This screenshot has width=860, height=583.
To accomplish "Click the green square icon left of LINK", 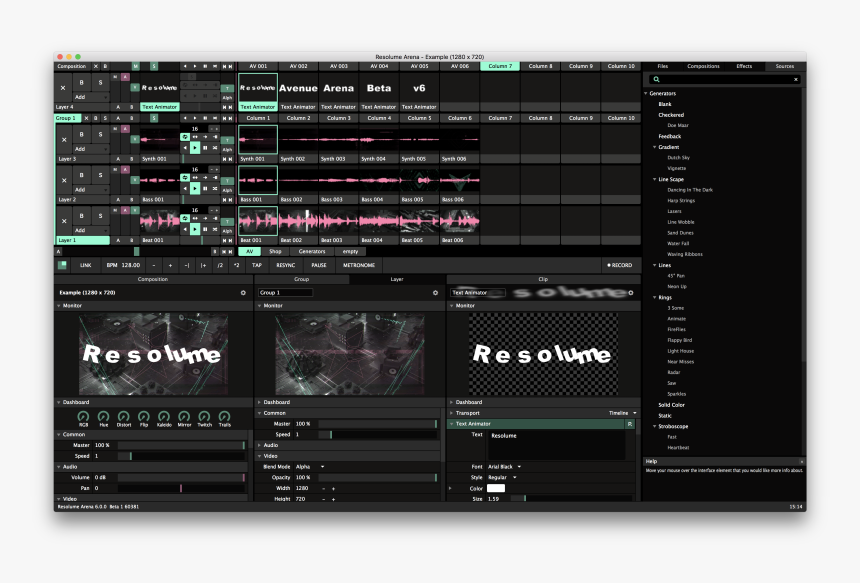I will coord(62,265).
